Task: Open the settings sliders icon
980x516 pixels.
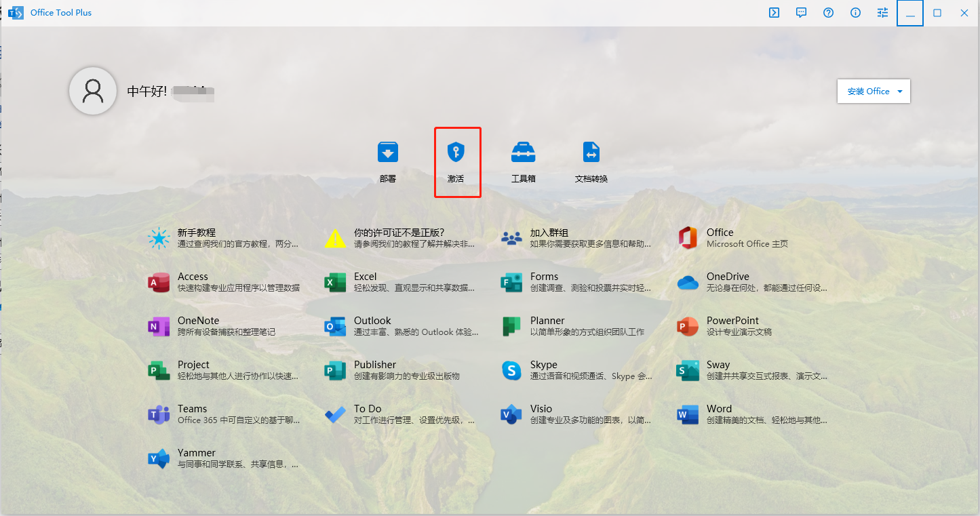Action: click(882, 13)
